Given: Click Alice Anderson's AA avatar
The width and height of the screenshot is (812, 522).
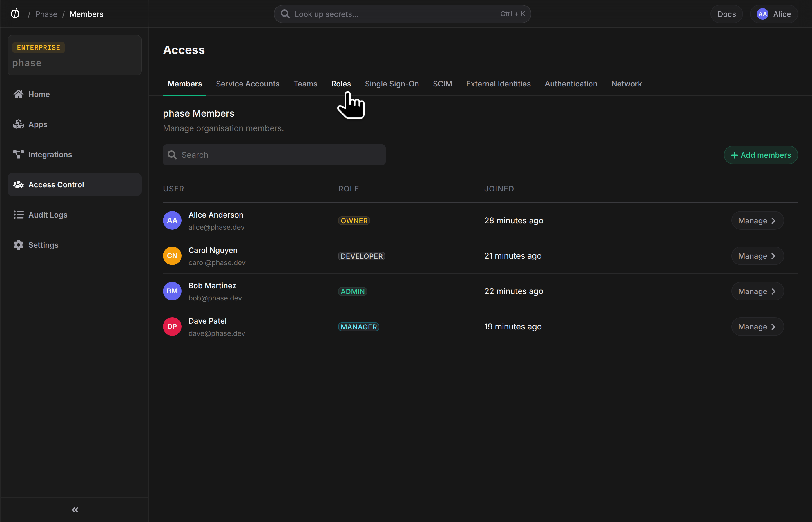Looking at the screenshot, I should 172,220.
